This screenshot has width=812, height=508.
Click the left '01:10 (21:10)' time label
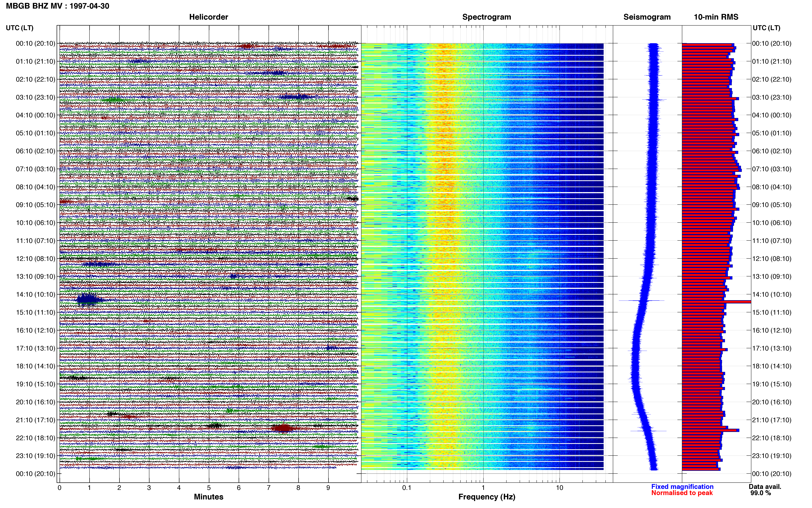(36, 61)
